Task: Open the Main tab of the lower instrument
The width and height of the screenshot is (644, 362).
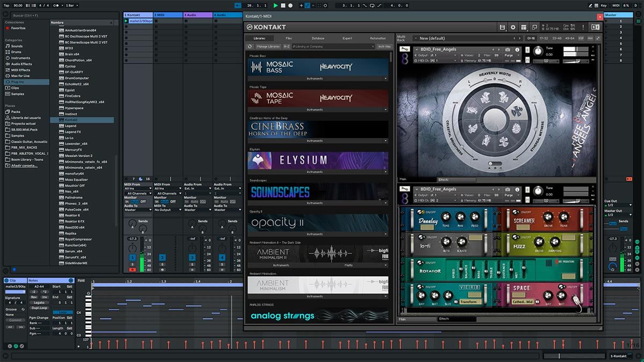Action: tap(417, 319)
